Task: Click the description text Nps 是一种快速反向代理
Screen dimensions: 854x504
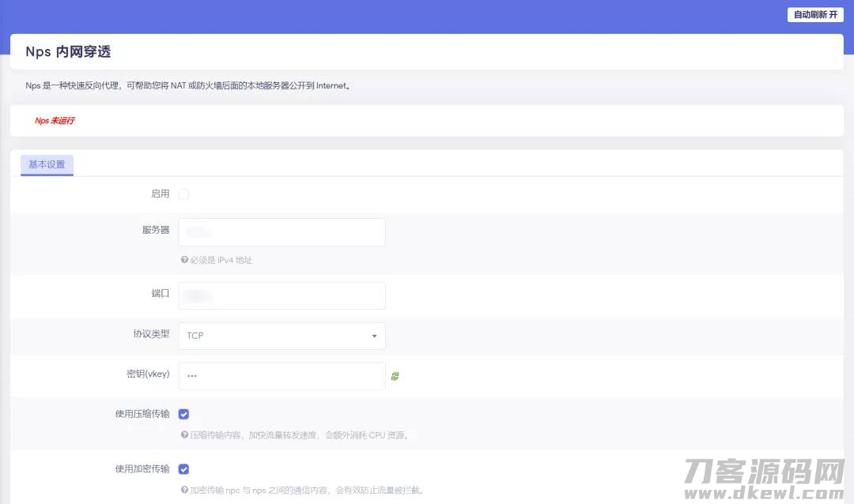Action: click(x=188, y=85)
